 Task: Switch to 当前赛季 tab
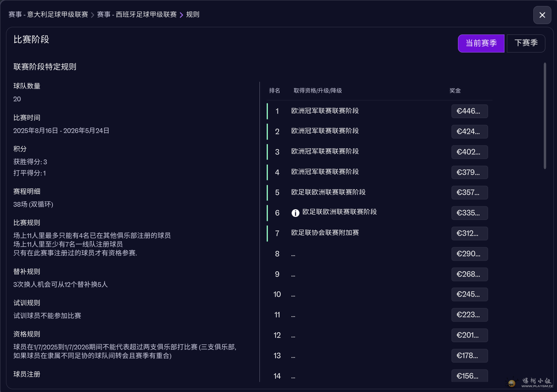click(x=481, y=43)
